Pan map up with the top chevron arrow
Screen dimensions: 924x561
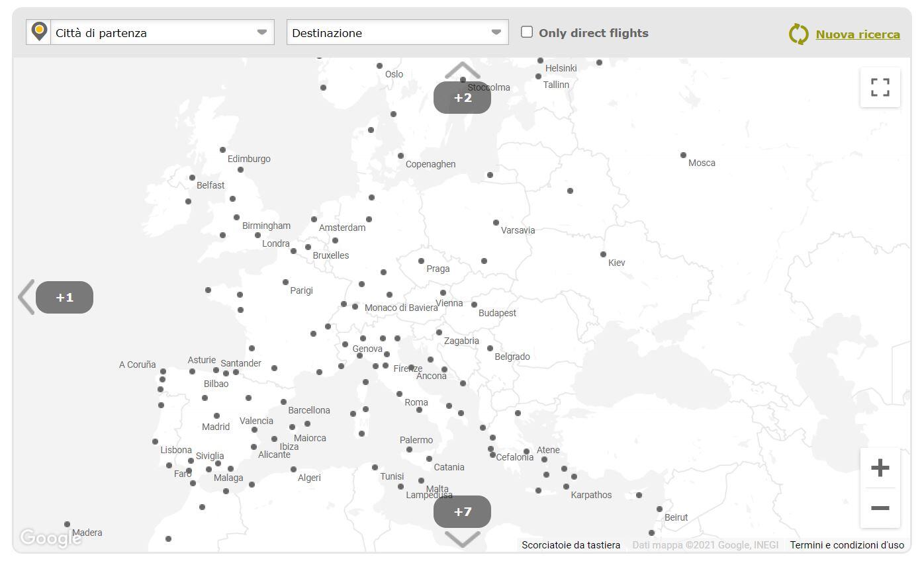click(462, 70)
